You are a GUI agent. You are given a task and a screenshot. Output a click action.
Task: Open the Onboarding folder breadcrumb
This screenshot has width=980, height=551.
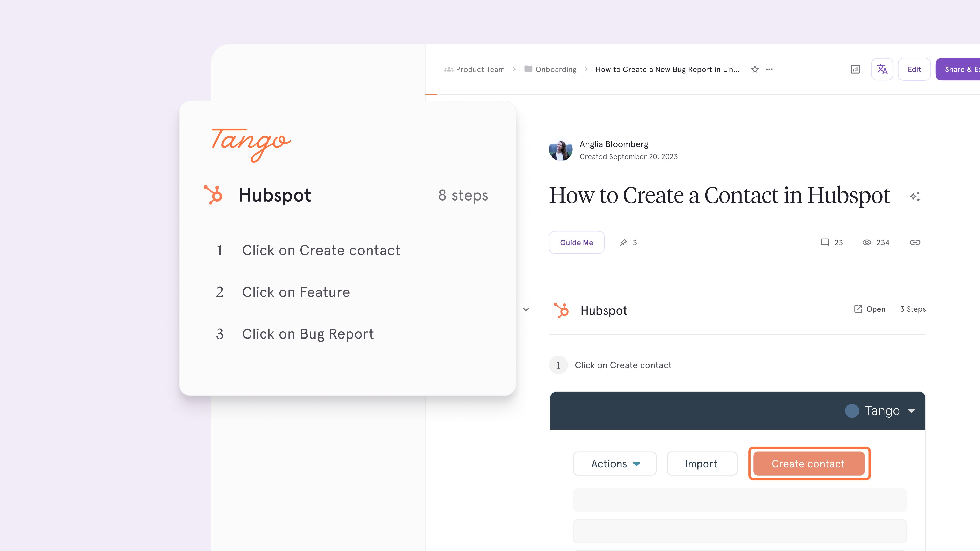[x=550, y=69]
